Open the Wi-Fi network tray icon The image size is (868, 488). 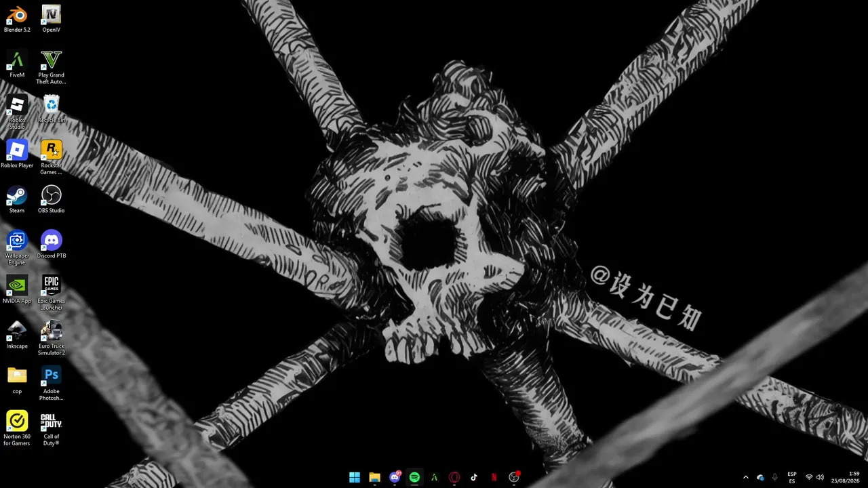(809, 477)
